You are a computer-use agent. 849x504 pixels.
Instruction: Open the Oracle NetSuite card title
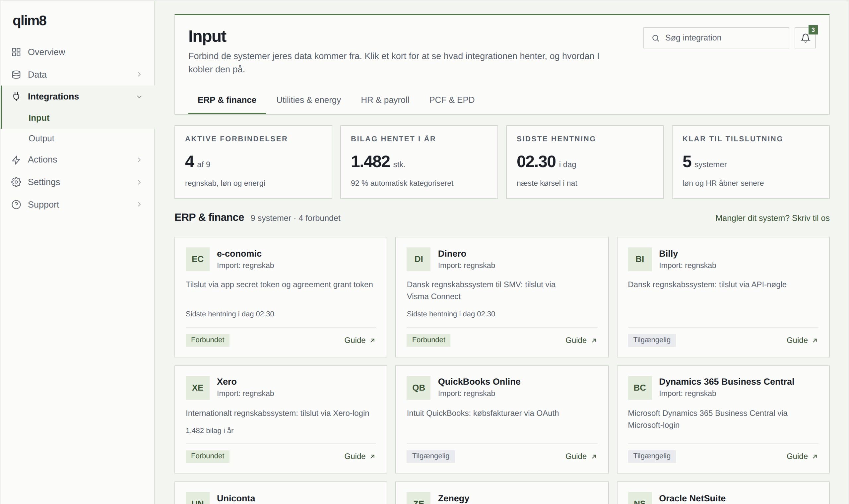[692, 498]
